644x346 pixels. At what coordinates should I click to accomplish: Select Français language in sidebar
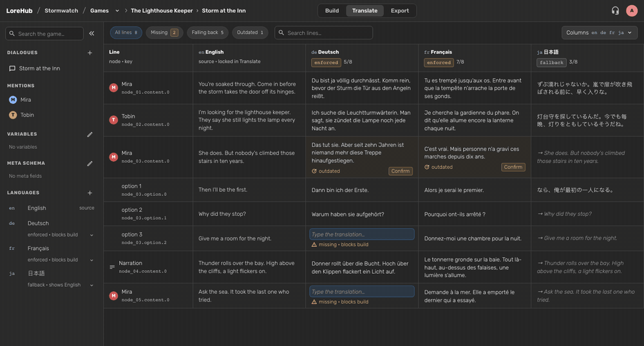coord(38,248)
